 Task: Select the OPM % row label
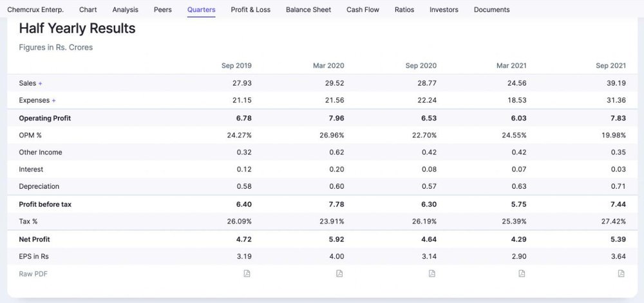click(30, 135)
